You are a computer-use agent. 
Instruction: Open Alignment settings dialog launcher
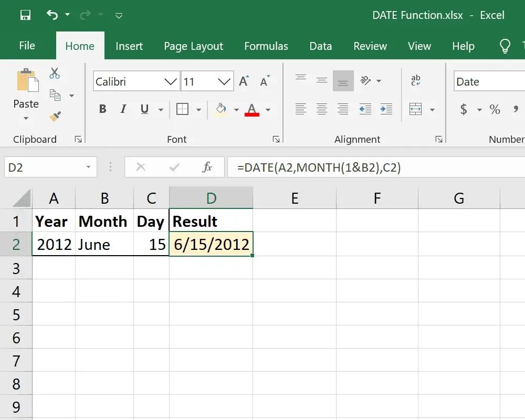coord(439,139)
